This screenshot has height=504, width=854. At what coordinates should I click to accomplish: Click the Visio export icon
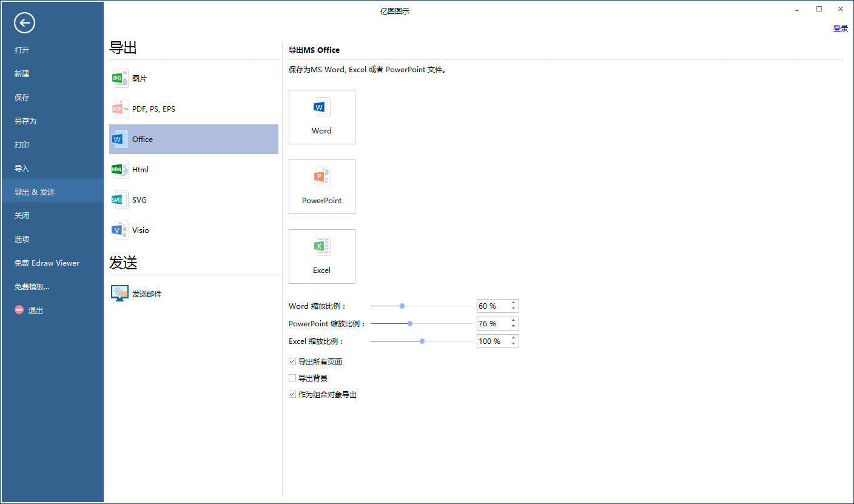[x=119, y=230]
